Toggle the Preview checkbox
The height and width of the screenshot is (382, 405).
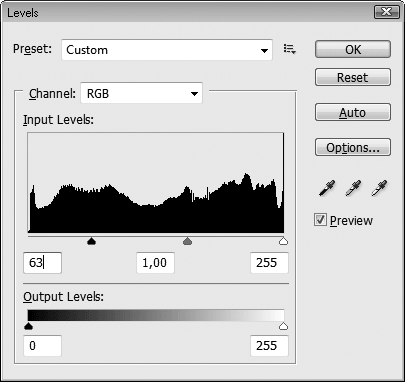click(320, 220)
